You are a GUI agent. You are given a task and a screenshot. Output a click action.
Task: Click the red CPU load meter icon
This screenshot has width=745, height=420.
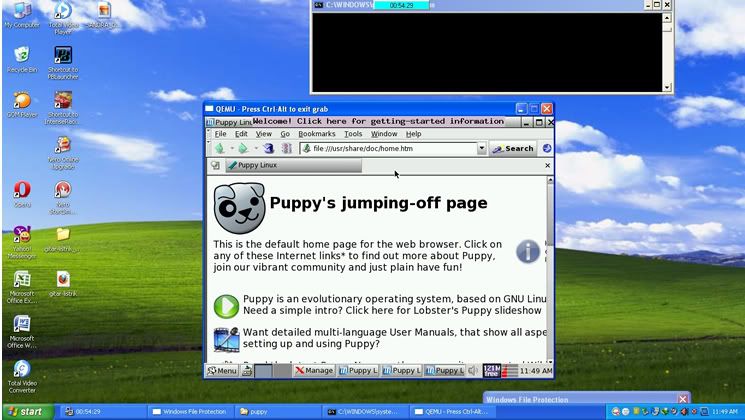point(509,370)
